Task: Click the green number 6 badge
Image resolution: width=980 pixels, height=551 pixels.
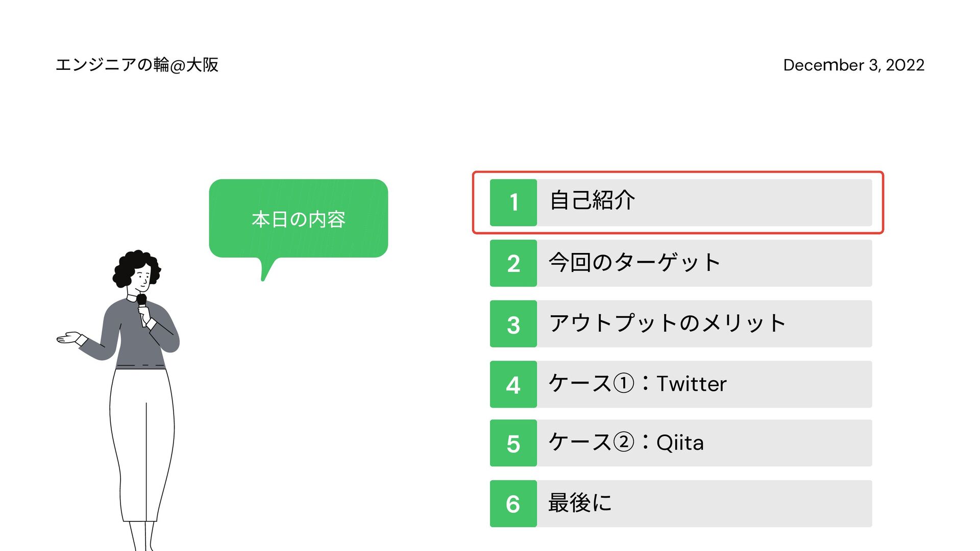Action: point(513,504)
